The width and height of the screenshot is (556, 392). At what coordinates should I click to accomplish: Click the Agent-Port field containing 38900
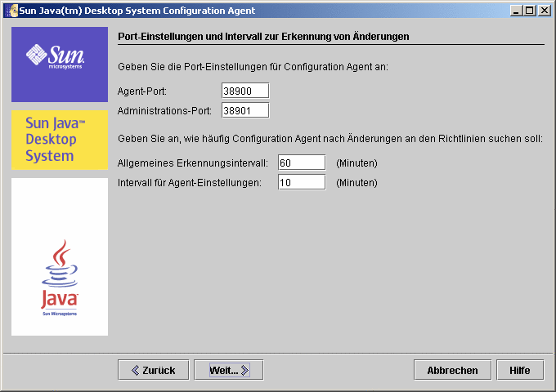245,91
